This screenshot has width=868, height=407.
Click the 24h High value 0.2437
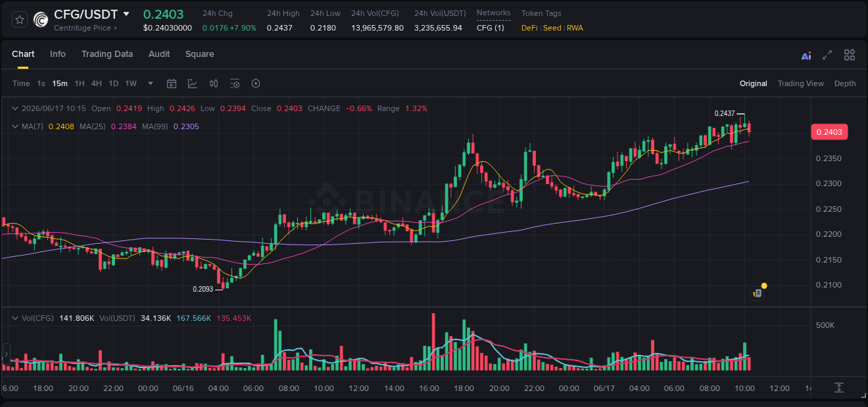(280, 28)
